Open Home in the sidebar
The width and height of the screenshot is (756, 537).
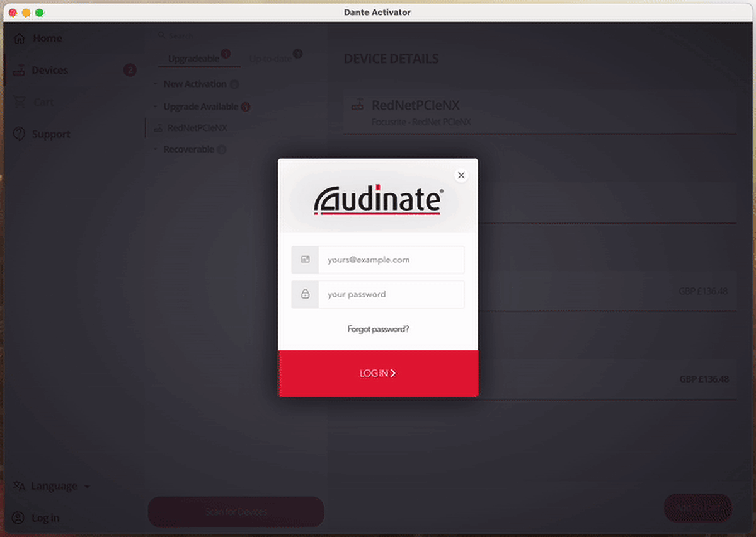click(x=47, y=38)
